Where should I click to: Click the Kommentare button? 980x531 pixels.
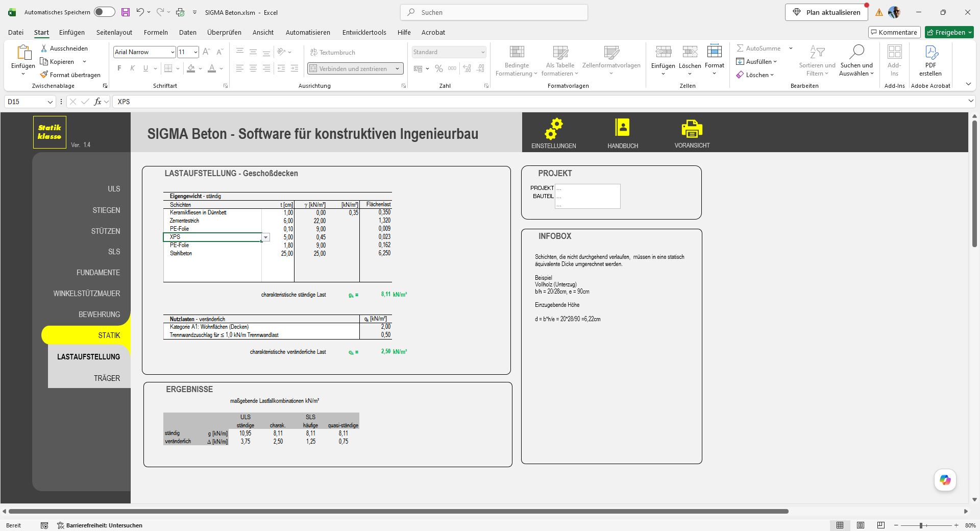(894, 32)
